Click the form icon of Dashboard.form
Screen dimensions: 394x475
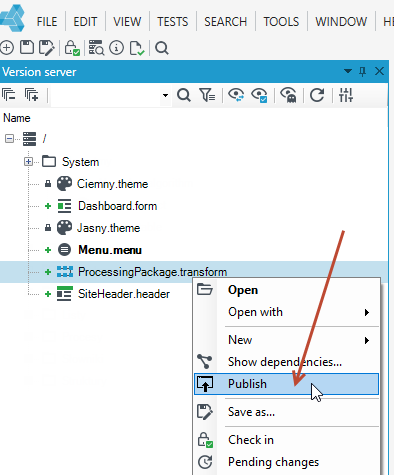[64, 206]
